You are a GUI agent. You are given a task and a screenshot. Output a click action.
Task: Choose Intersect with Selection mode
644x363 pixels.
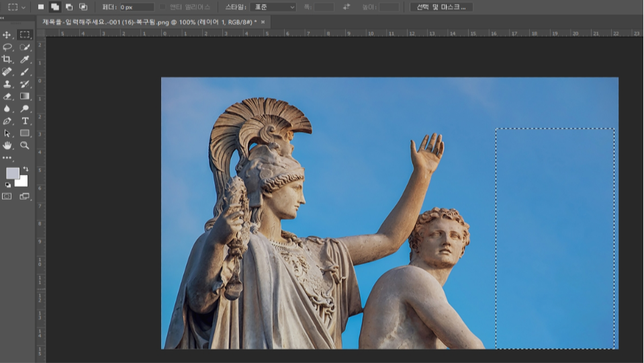pyautogui.click(x=83, y=7)
